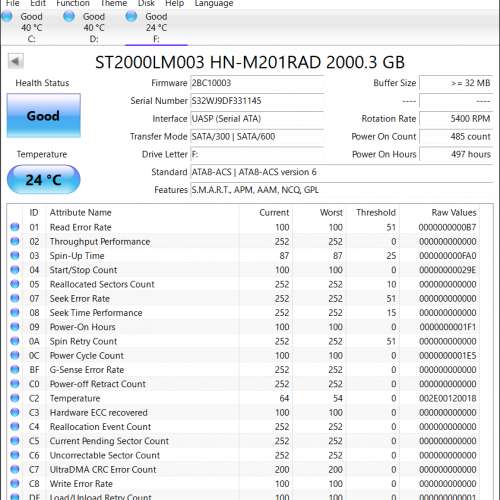Click the Buffer Size value field
This screenshot has height=500, width=500.
click(x=456, y=83)
